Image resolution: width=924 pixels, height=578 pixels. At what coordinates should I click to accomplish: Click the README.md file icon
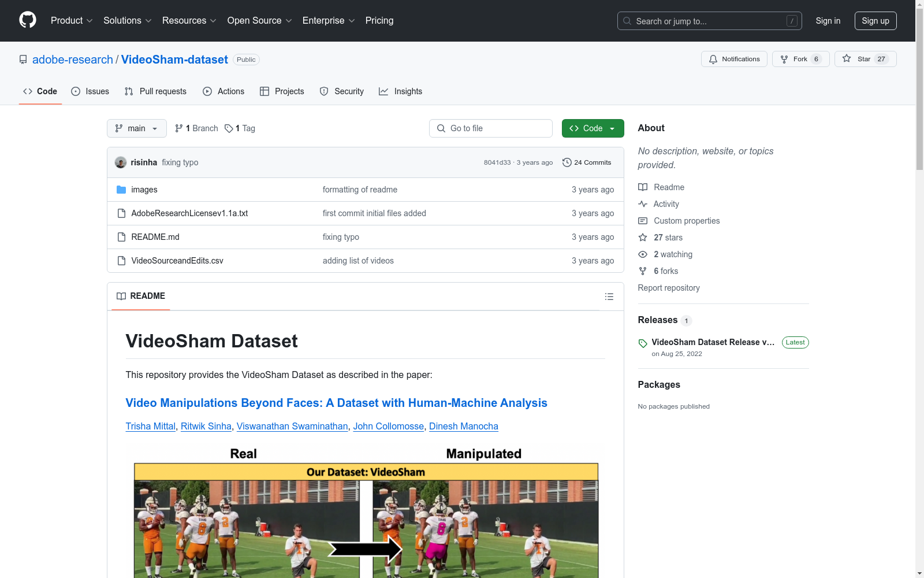pos(121,237)
